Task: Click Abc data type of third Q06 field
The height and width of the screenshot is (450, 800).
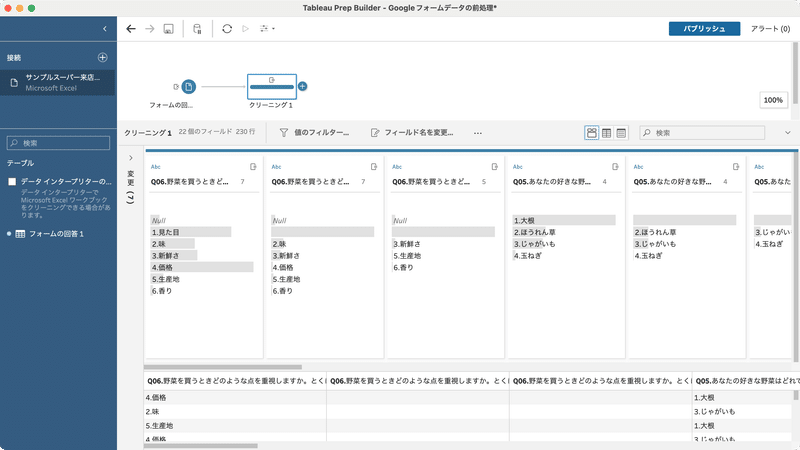Action: pos(397,167)
